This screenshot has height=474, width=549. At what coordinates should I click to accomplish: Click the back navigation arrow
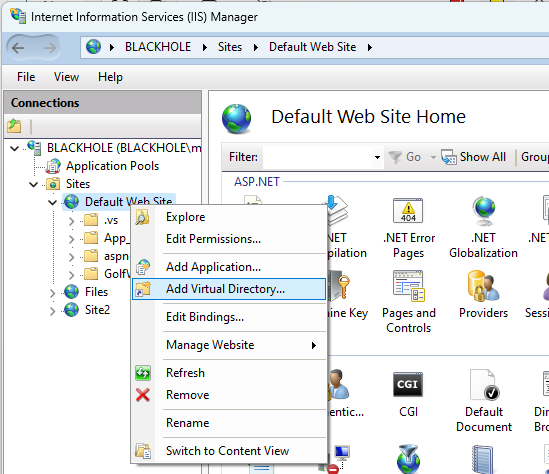pyautogui.click(x=18, y=48)
